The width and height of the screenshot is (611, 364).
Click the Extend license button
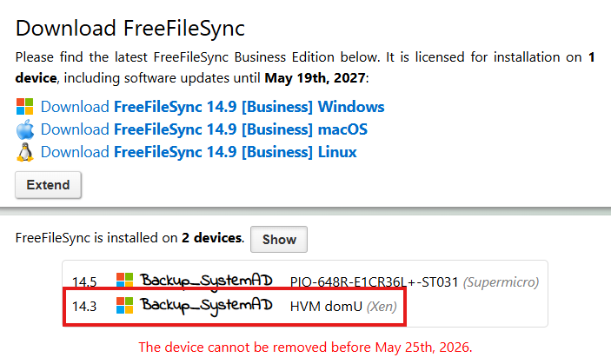pos(48,185)
